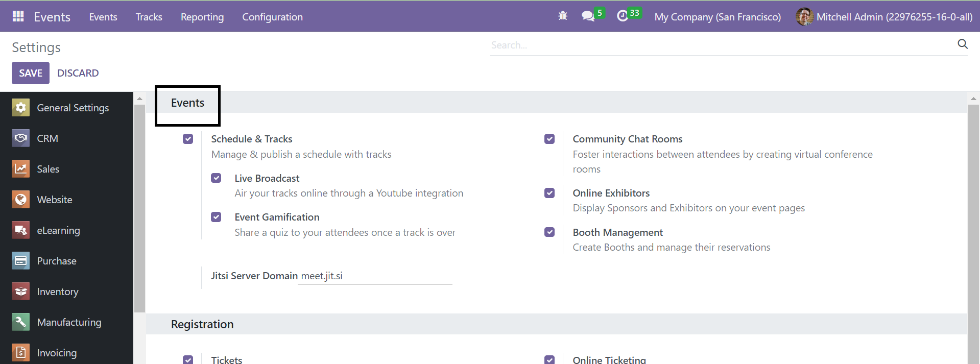
Task: Open General Settings in sidebar
Action: pyautogui.click(x=73, y=108)
